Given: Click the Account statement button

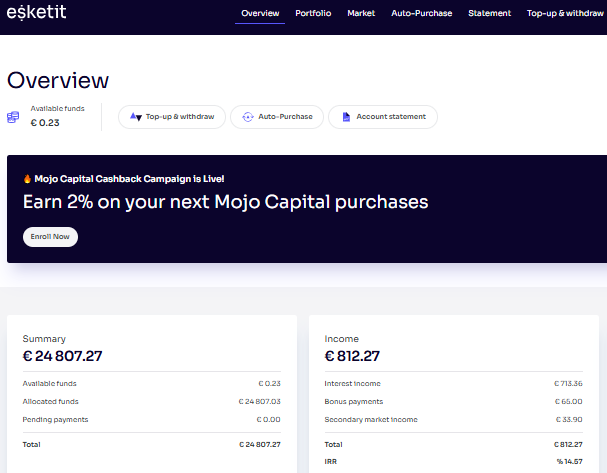Looking at the screenshot, I should (383, 117).
